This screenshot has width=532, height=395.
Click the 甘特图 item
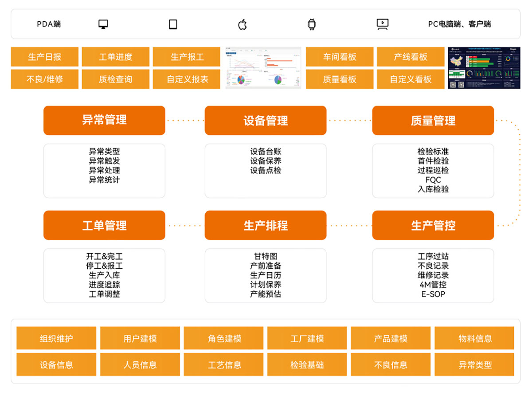coord(265,256)
